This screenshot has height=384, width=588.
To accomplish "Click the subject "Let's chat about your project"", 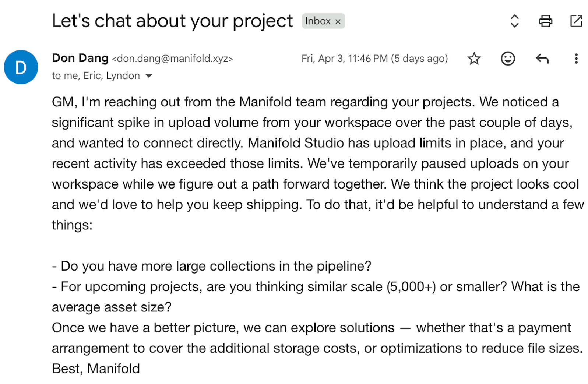I will pos(172,21).
